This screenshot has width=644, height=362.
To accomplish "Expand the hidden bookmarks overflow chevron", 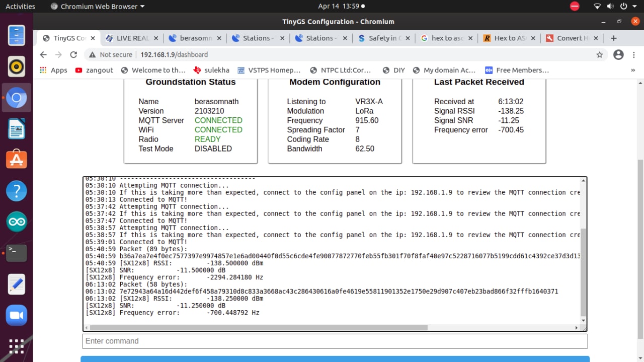I will (633, 70).
